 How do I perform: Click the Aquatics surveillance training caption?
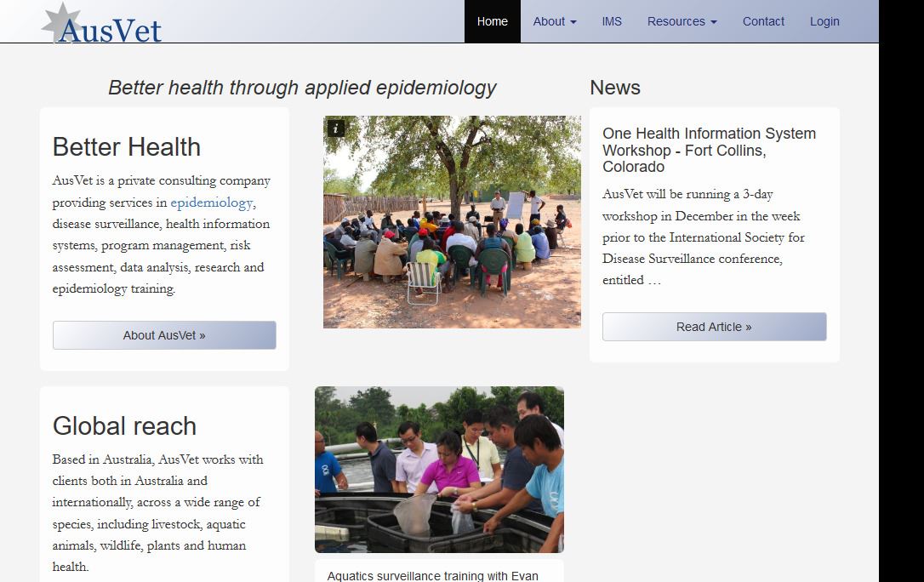[432, 576]
